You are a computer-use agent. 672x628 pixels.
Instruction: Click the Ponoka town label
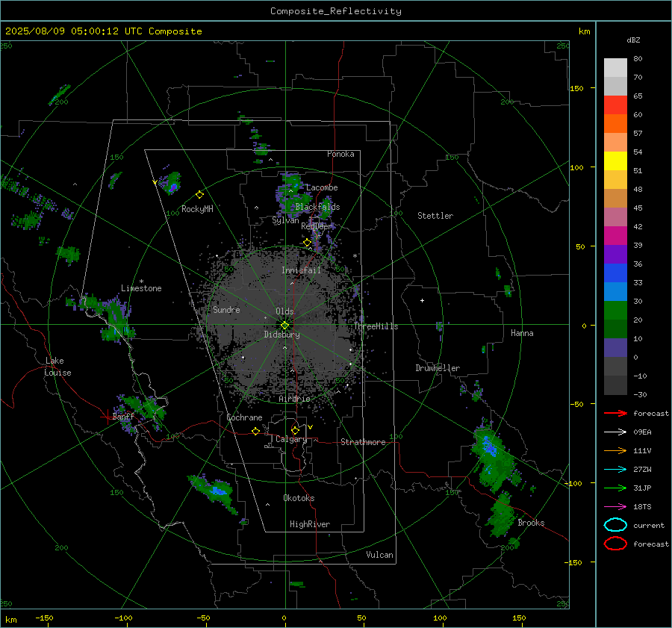tap(340, 154)
